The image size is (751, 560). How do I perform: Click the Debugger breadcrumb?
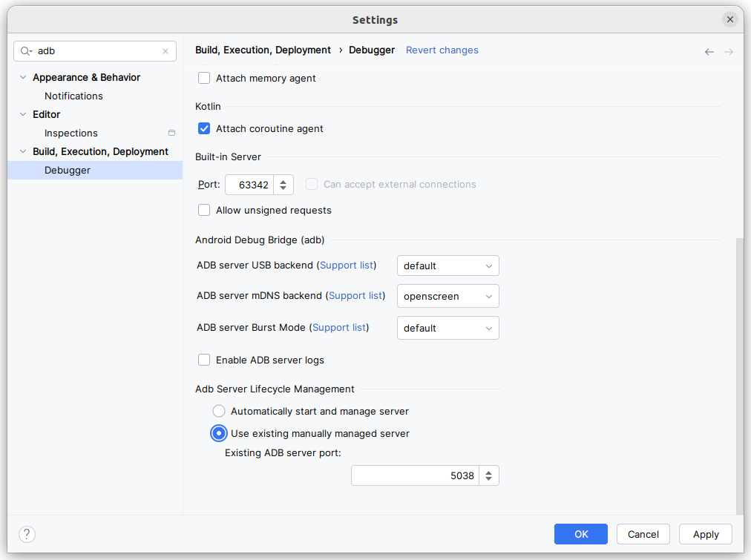372,50
